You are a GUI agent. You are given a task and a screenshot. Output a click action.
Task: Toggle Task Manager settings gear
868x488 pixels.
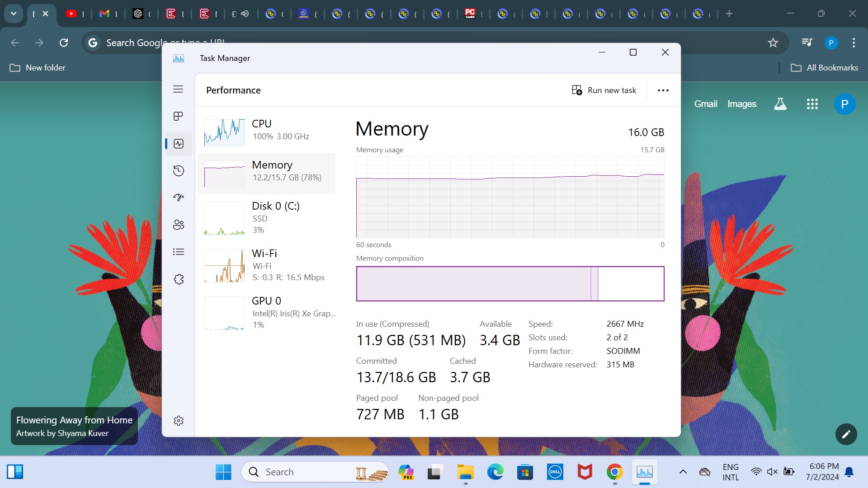pos(178,421)
